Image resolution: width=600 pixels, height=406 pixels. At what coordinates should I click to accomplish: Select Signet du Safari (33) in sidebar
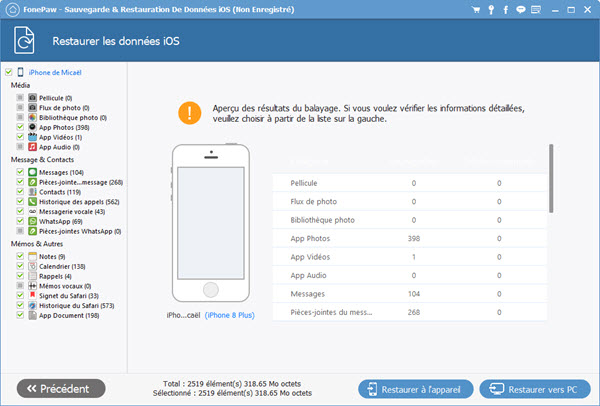(x=69, y=296)
